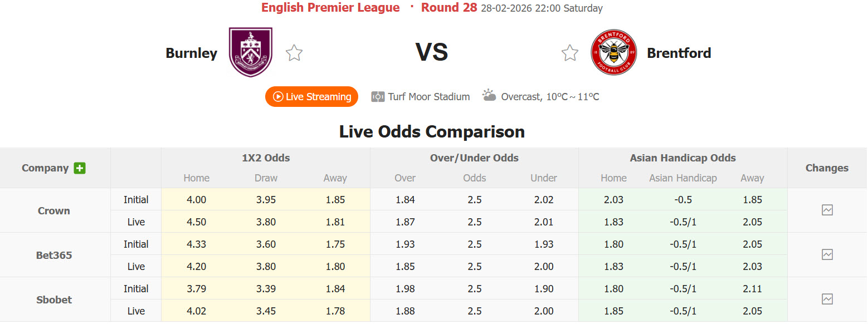The image size is (868, 324).
Task: Click the stadium icon beside Turf Moor Stadium
Action: [378, 96]
